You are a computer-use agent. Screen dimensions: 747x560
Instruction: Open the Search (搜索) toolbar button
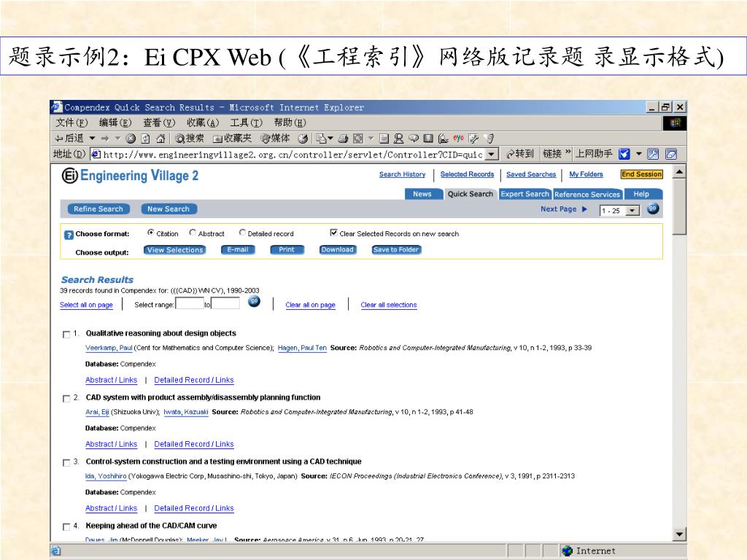point(190,139)
